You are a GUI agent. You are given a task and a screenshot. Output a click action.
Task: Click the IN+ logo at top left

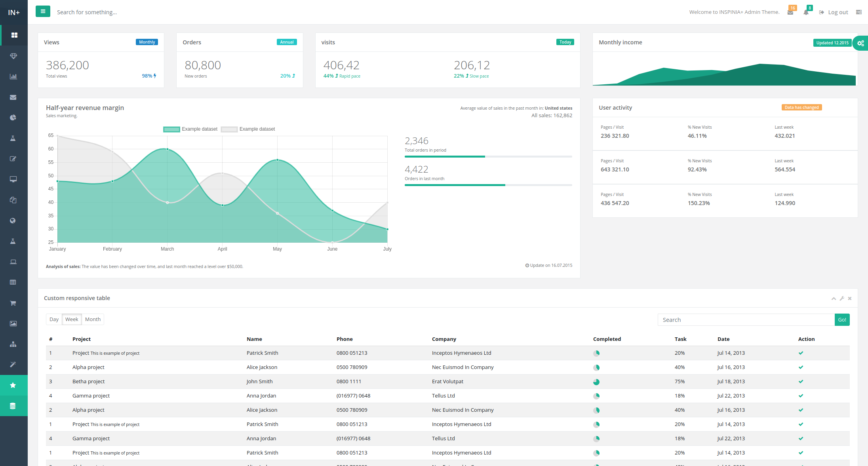click(14, 13)
